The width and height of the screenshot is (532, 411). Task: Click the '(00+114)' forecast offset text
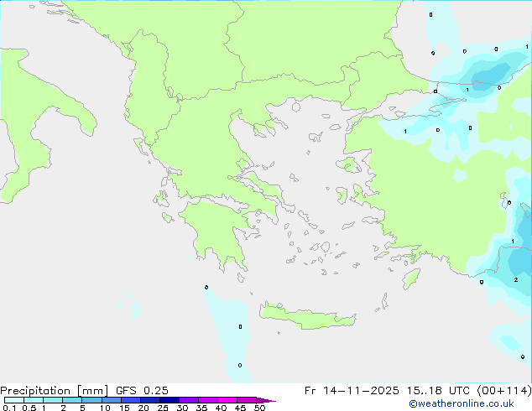click(x=504, y=391)
